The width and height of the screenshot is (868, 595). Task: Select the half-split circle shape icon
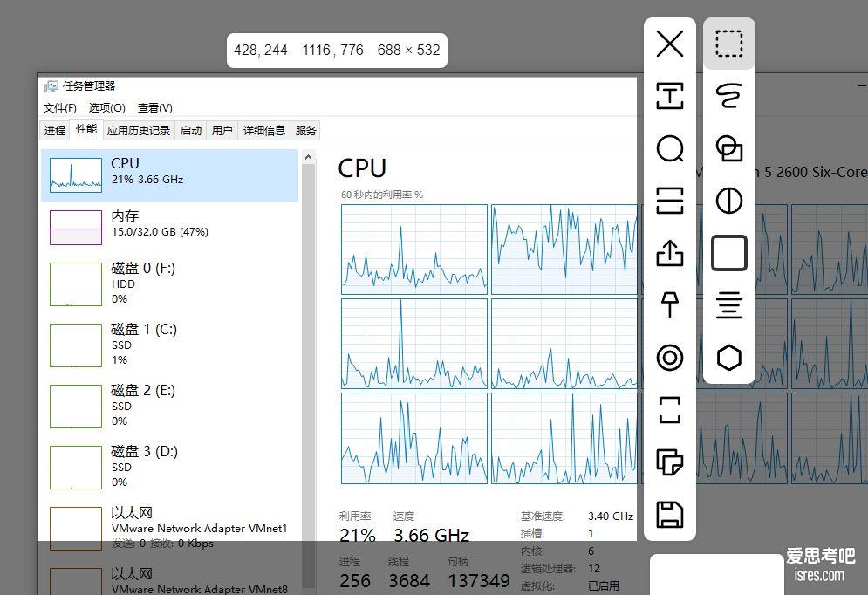tap(729, 201)
